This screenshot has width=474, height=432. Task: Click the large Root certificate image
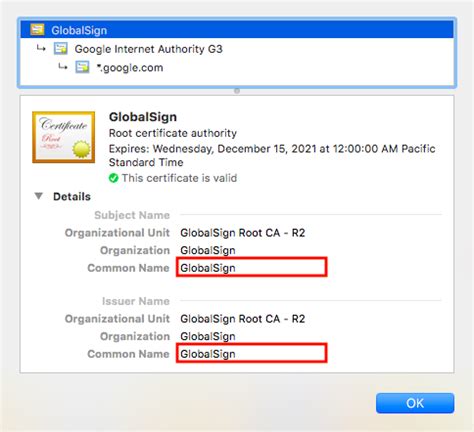click(x=63, y=137)
